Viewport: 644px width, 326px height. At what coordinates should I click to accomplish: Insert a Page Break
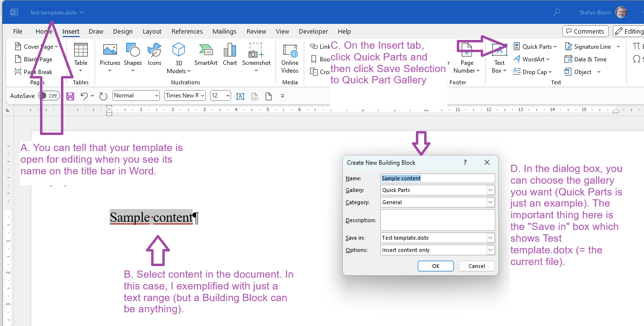coord(34,72)
